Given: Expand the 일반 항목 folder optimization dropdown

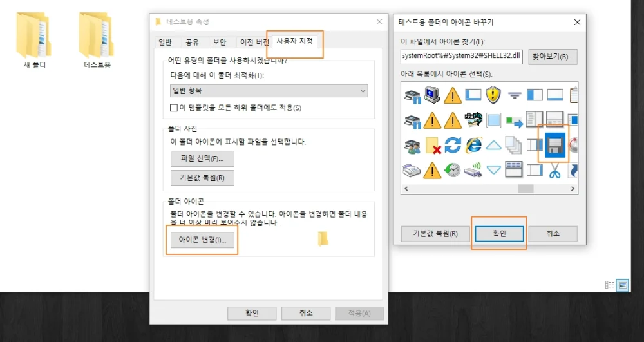Looking at the screenshot, I should click(x=269, y=91).
